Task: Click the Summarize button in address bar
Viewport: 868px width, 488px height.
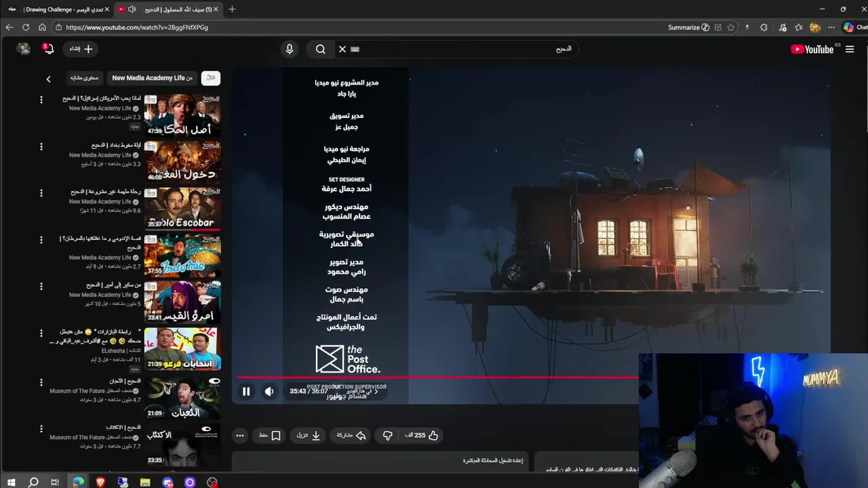Action: 689,27
